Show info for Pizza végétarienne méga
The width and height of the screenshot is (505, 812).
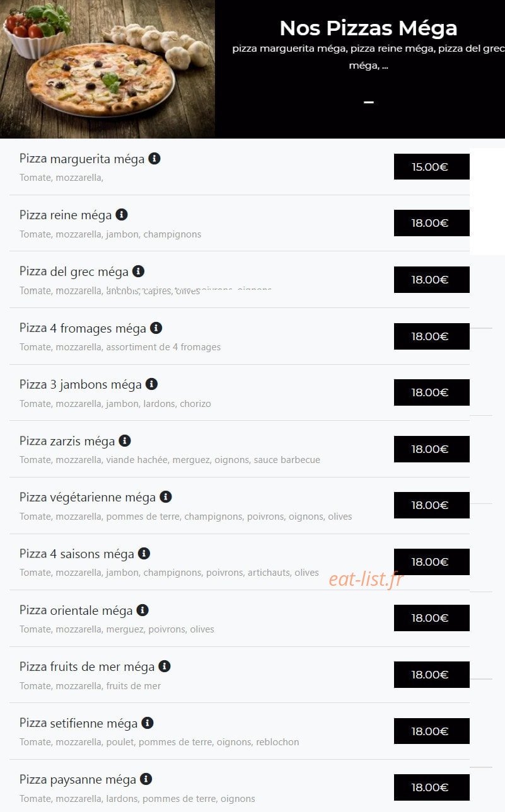(x=165, y=497)
